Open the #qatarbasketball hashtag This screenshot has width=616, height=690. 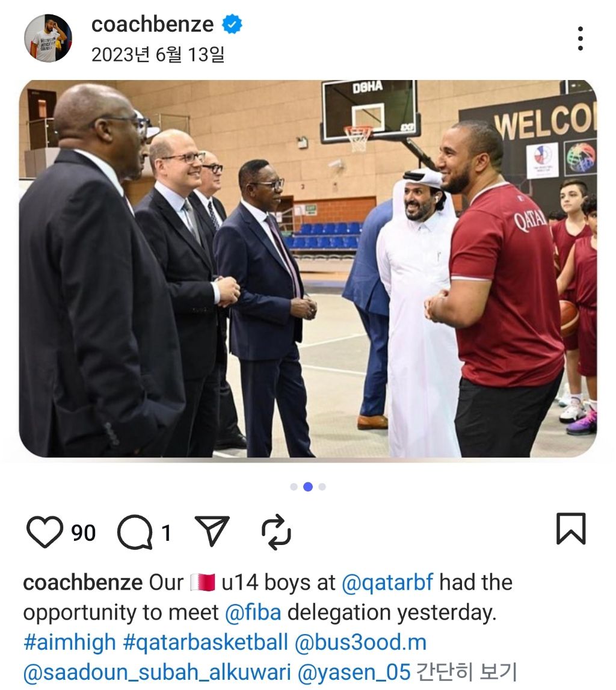click(x=205, y=642)
